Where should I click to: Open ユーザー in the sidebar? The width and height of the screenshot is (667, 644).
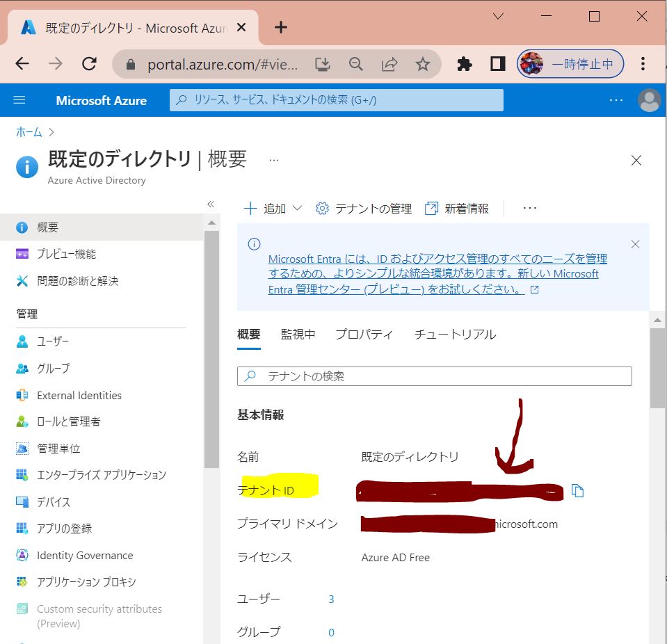pos(53,341)
